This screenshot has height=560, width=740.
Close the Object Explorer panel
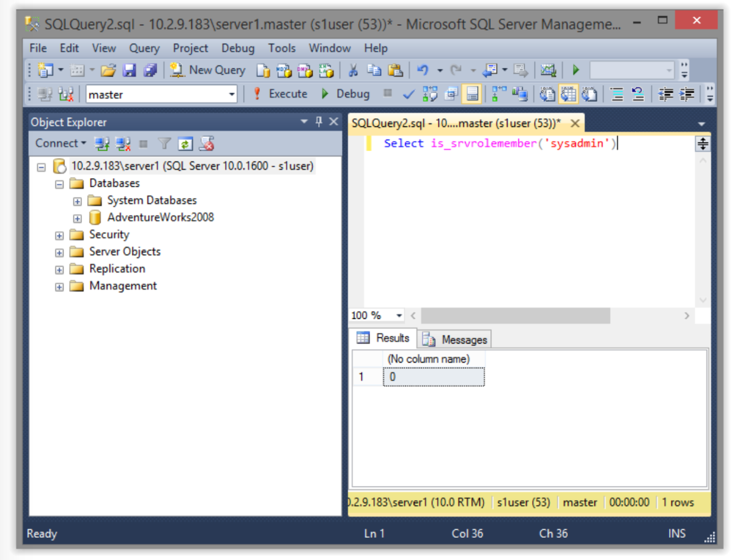[x=334, y=121]
